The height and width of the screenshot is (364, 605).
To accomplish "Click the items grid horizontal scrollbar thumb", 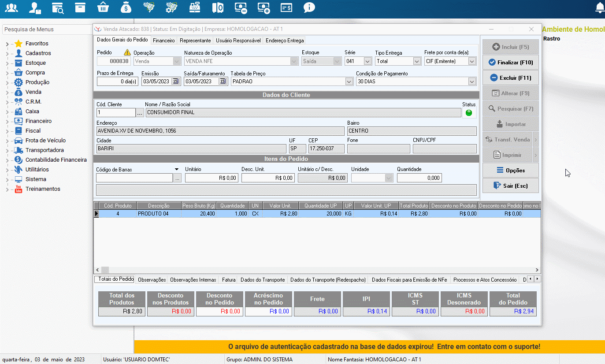I will 105,270.
